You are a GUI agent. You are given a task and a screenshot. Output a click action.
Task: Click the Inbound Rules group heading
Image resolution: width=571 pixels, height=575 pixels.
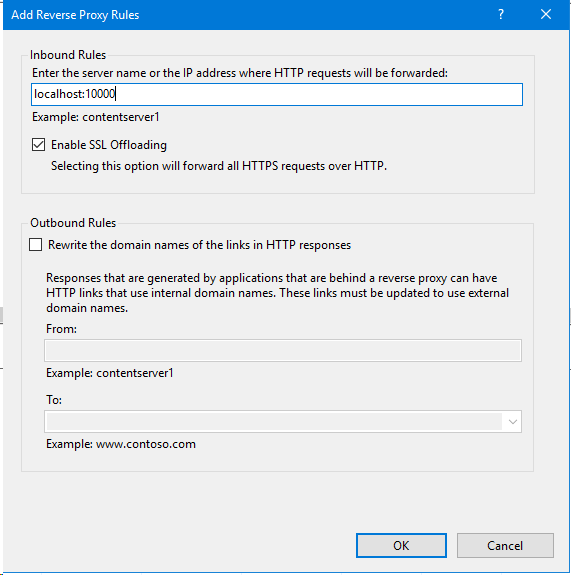point(68,55)
